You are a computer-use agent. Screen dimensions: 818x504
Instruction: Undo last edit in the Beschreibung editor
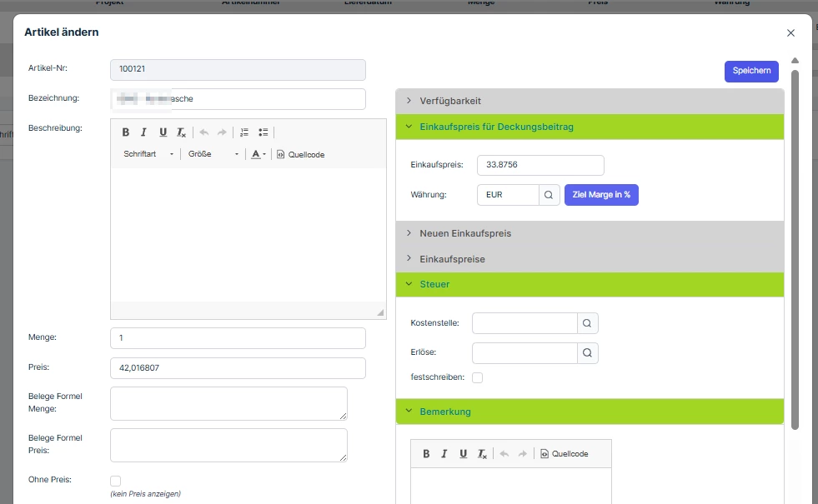coord(204,132)
